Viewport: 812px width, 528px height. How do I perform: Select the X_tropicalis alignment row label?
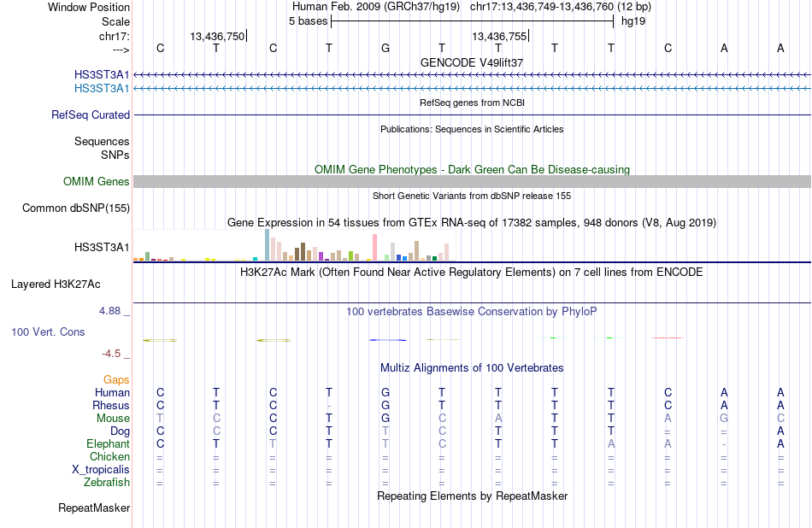point(101,470)
